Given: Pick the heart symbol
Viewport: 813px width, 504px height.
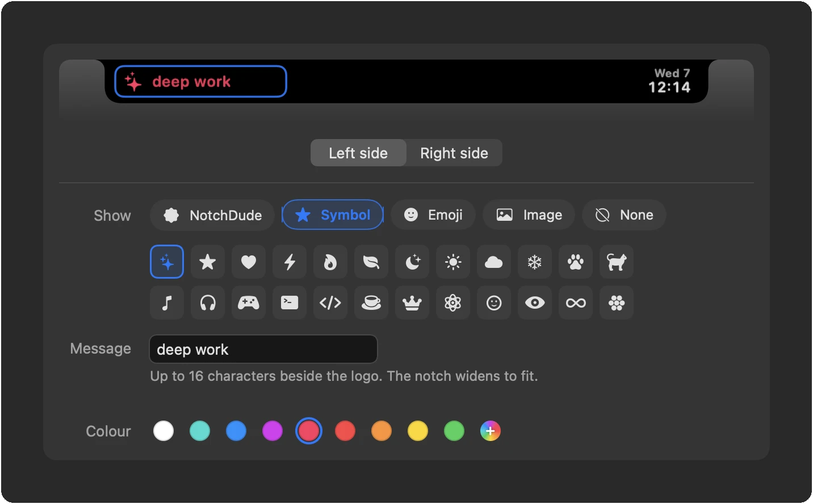Looking at the screenshot, I should 249,262.
